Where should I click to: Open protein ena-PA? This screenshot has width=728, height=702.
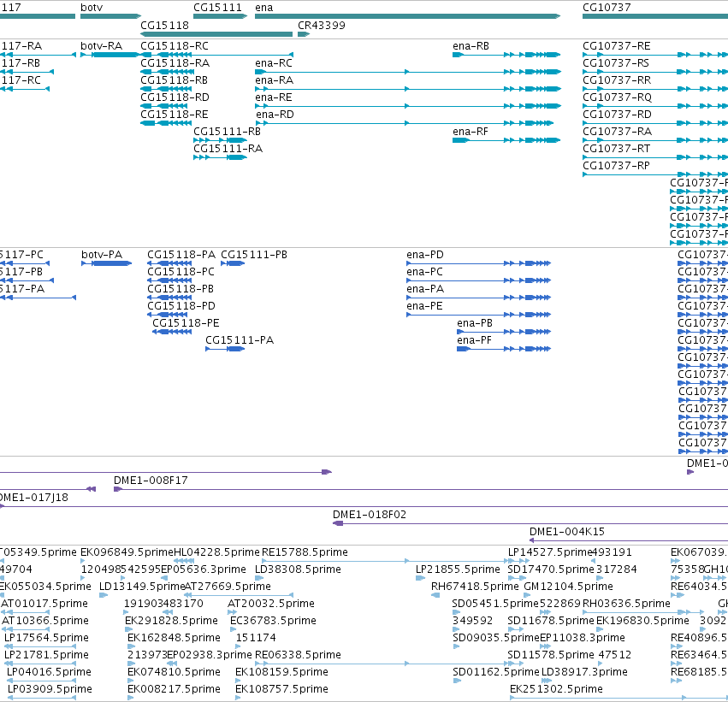coord(425,289)
